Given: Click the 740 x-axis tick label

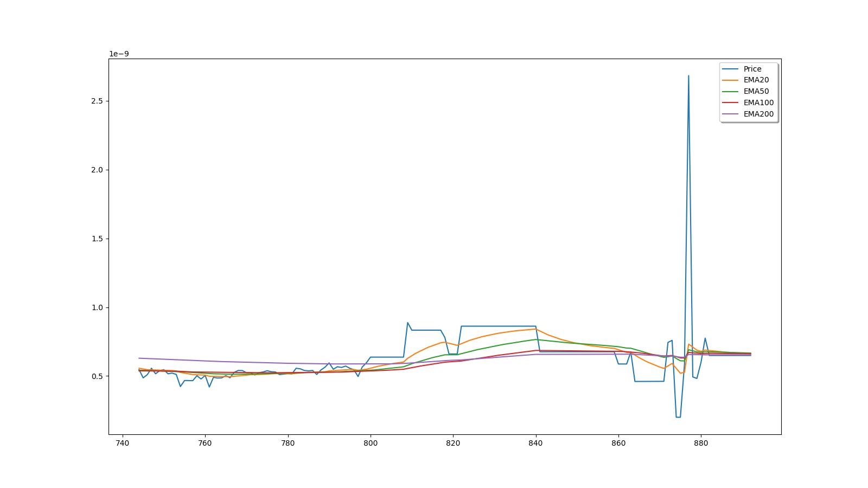Looking at the screenshot, I should pos(123,443).
